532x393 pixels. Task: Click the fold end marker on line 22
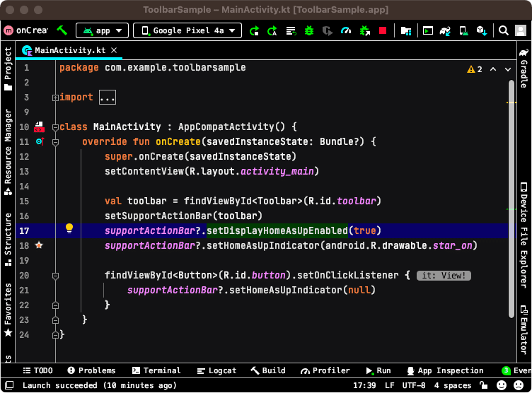point(55,305)
